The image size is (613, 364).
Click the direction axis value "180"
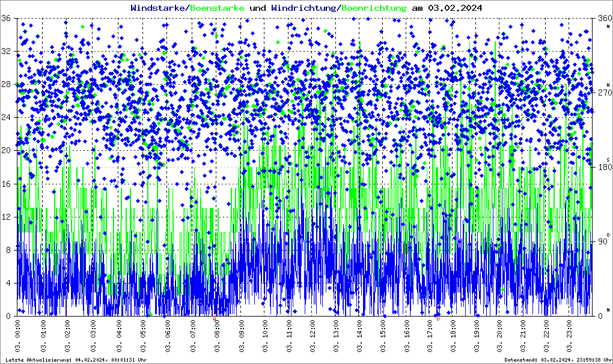605,167
